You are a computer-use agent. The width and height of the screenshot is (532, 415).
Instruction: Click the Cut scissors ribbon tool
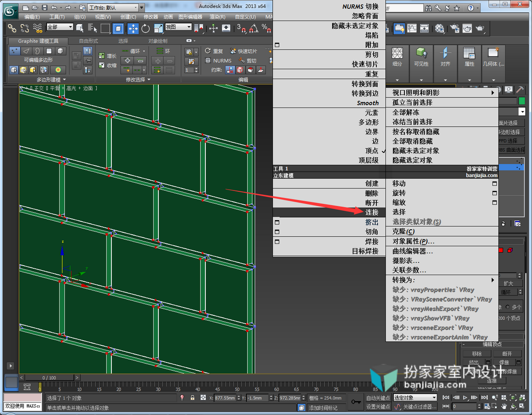(x=247, y=60)
